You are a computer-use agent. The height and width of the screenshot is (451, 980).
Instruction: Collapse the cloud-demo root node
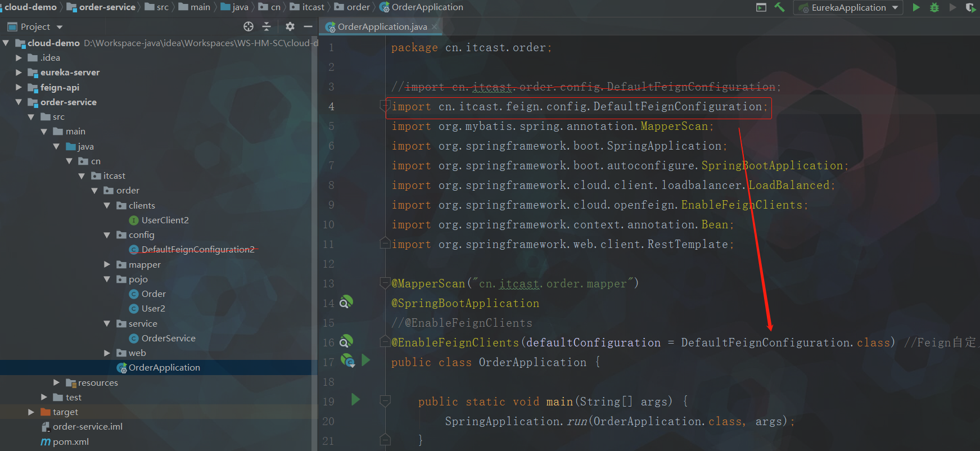point(6,43)
